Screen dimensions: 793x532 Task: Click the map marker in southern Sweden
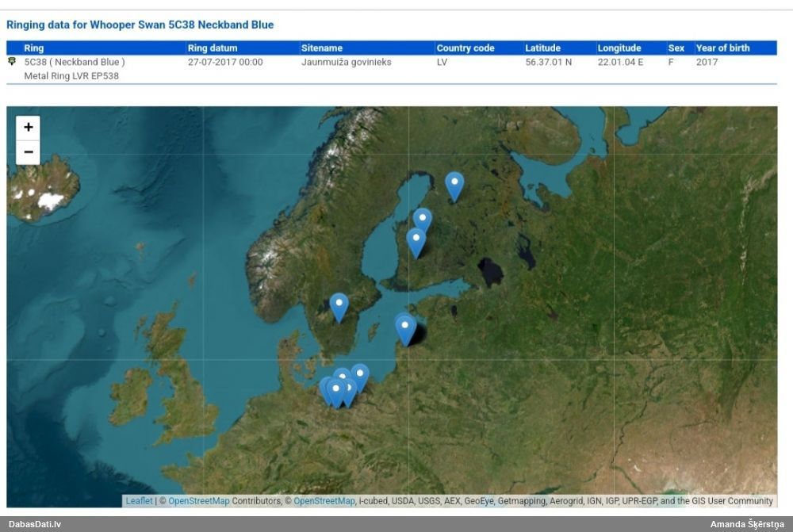339,306
